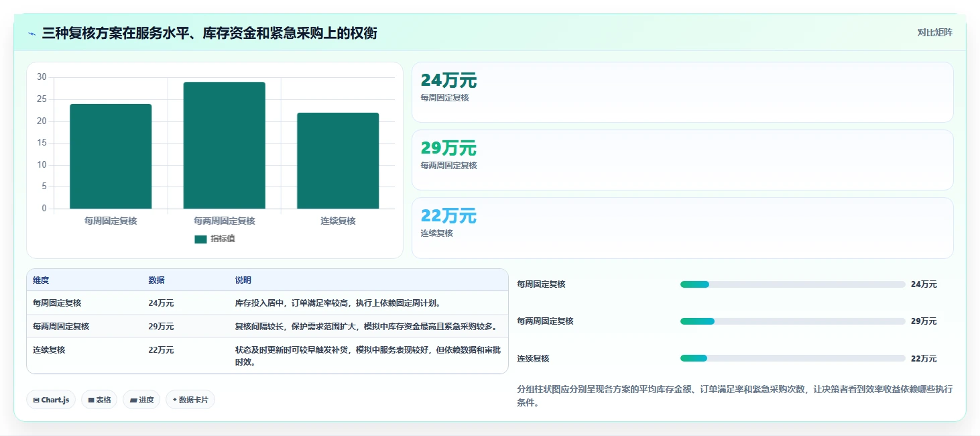Open the 24万元 data card
The image size is (980, 436).
pyautogui.click(x=682, y=92)
